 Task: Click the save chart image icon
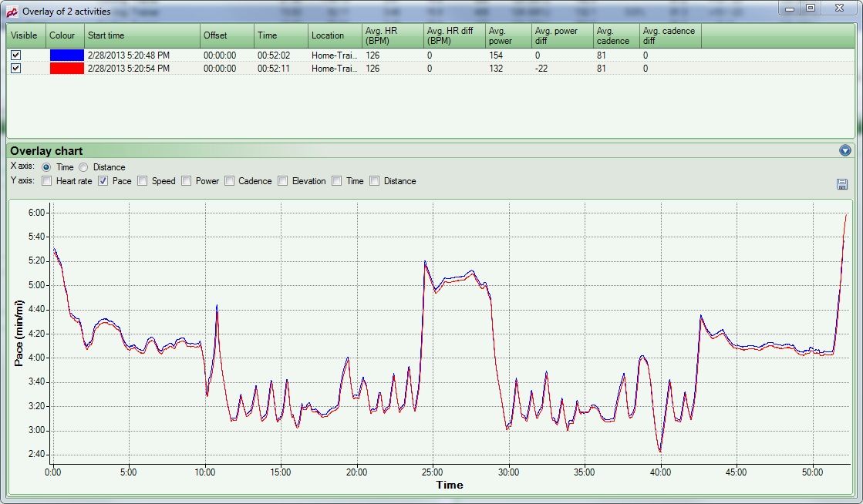[842, 184]
